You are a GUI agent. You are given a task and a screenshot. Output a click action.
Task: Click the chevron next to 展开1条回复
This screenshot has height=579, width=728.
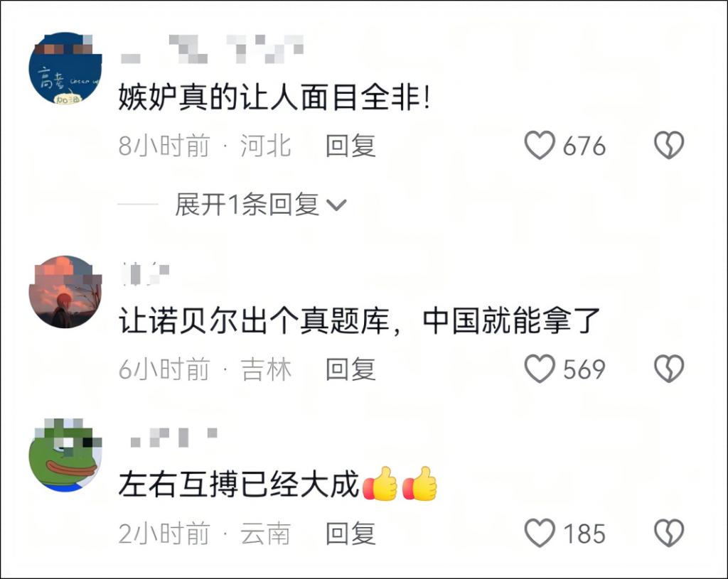click(336, 205)
